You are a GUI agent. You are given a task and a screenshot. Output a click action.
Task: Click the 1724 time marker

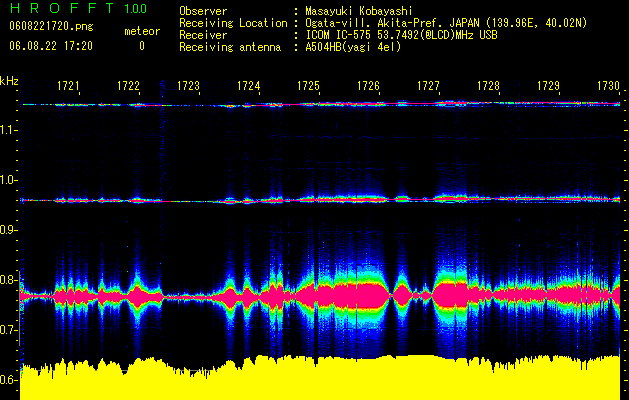click(248, 85)
